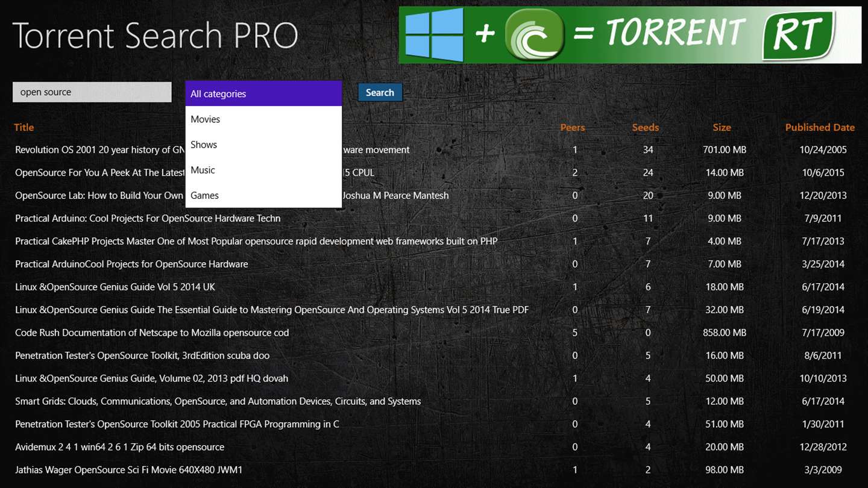The height and width of the screenshot is (488, 868).
Task: Sort results by the Published Date header
Action: (820, 127)
